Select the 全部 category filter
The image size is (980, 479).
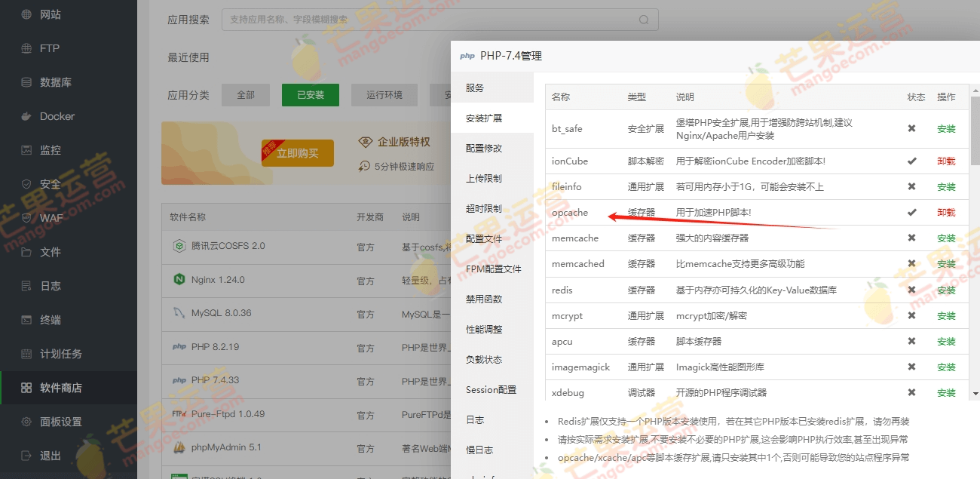246,95
